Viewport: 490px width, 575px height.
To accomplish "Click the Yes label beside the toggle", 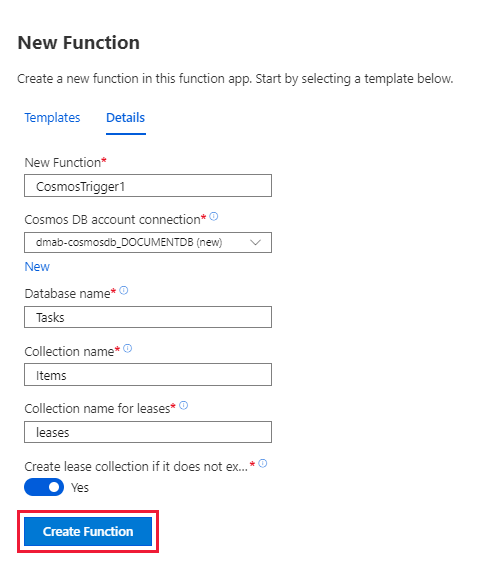I will tap(80, 488).
